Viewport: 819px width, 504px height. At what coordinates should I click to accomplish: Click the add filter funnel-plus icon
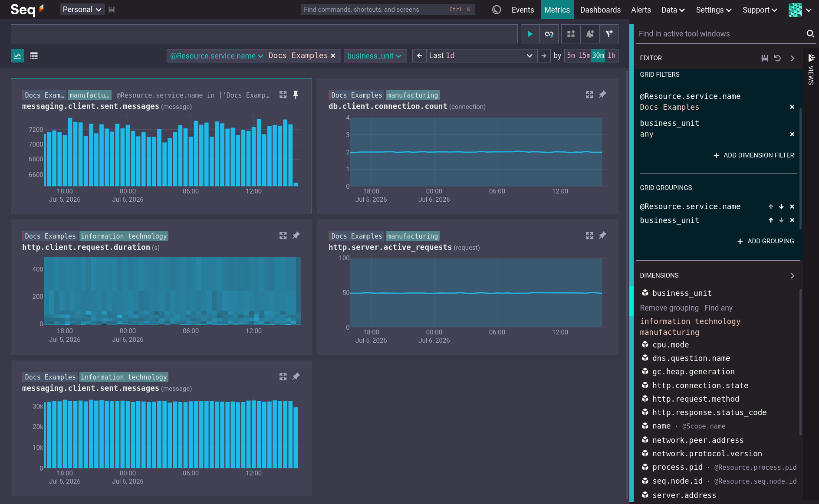(x=609, y=34)
